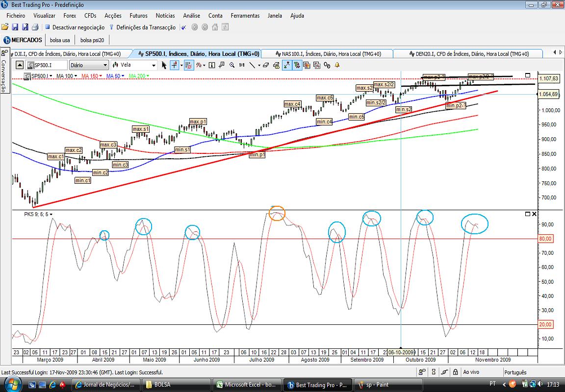Open the Conversação side panel
Viewport: 565px width, 392px height.
[x=4, y=70]
